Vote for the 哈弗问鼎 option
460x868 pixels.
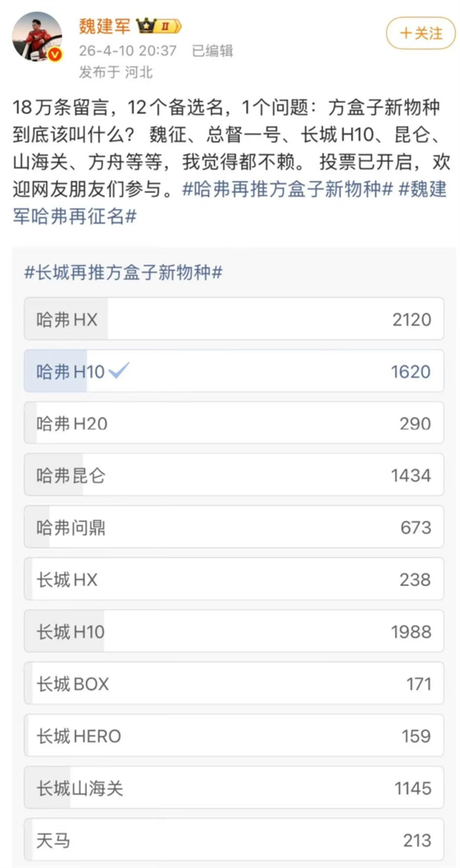(230, 527)
